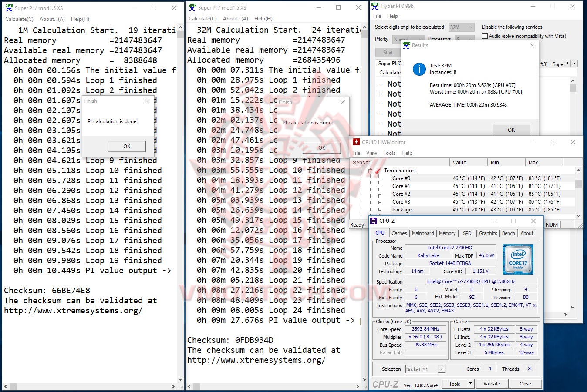587x392 pixels.
Task: Open the About...(A) menu in the 1M Super PI window
Action: [x=52, y=19]
